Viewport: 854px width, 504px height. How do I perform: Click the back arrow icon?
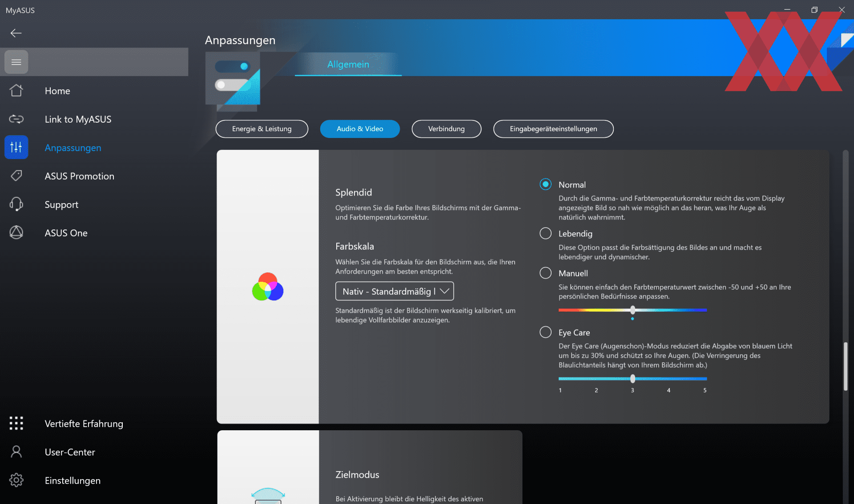point(16,33)
